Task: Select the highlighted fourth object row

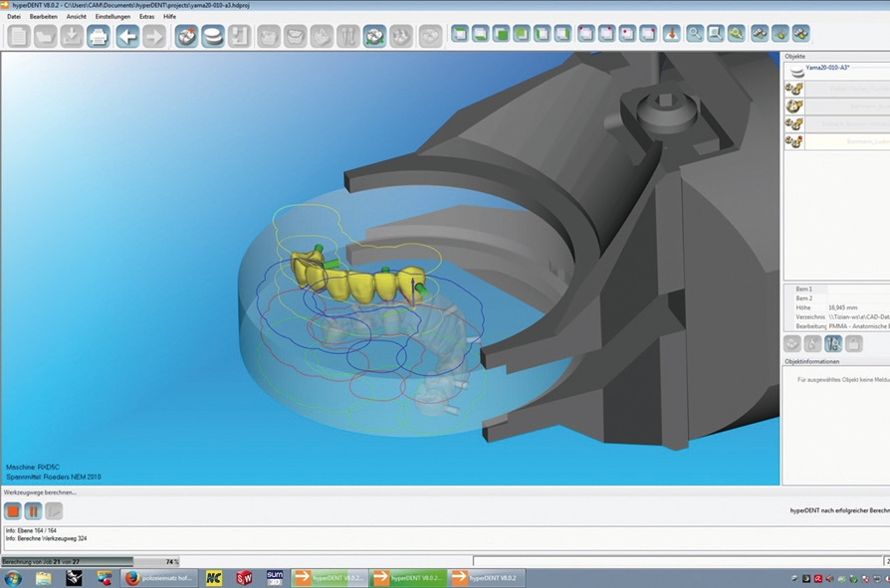Action: (x=841, y=142)
